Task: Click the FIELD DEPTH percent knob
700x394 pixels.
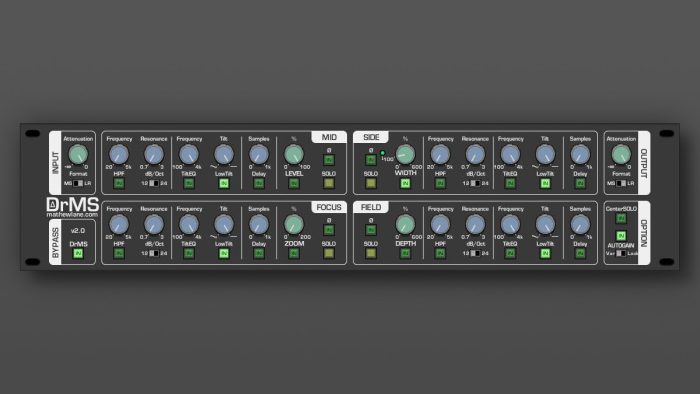Action: (x=405, y=224)
